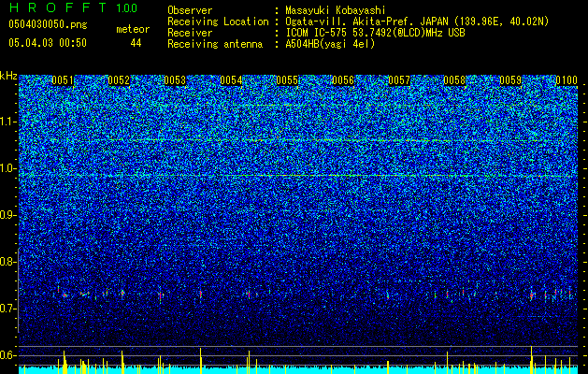The height and width of the screenshot is (374, 588).
Task: Select the filename 0504030050.png
Action: (x=48, y=24)
